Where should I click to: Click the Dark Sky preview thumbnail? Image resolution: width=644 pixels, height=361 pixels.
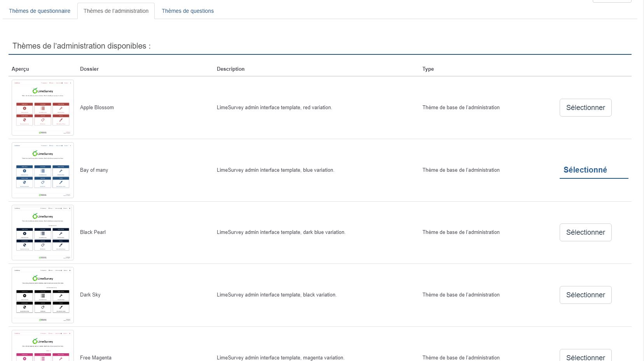[43, 295]
